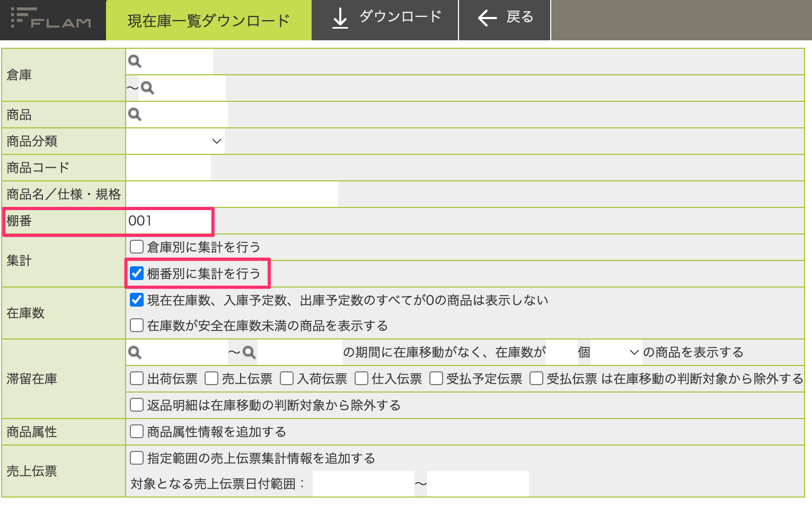
Task: Click the 戻る button
Action: (x=505, y=20)
